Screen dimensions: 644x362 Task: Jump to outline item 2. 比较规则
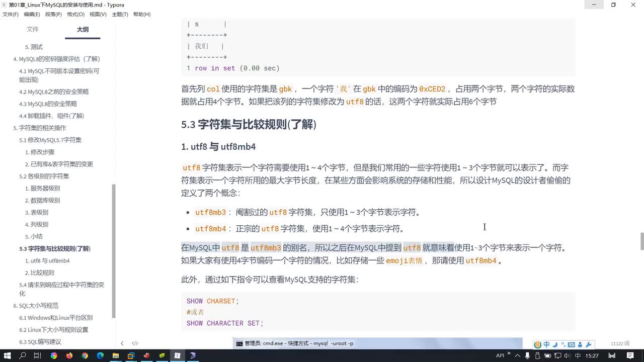click(39, 273)
